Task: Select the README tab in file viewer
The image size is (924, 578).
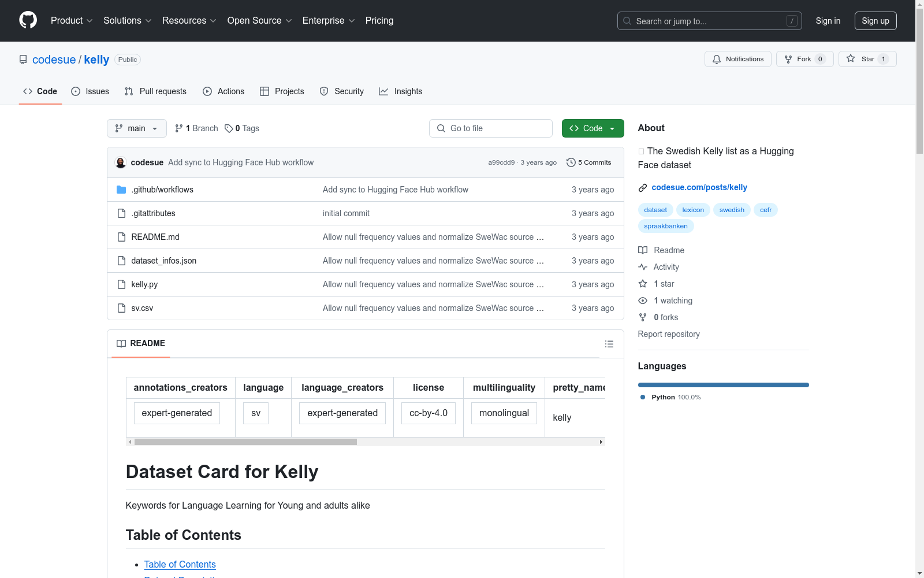Action: [141, 343]
